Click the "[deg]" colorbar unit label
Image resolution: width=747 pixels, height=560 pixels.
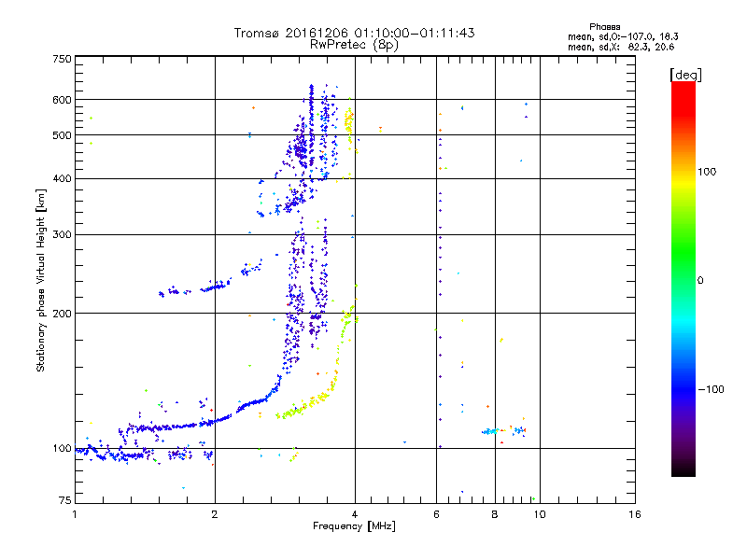685,75
